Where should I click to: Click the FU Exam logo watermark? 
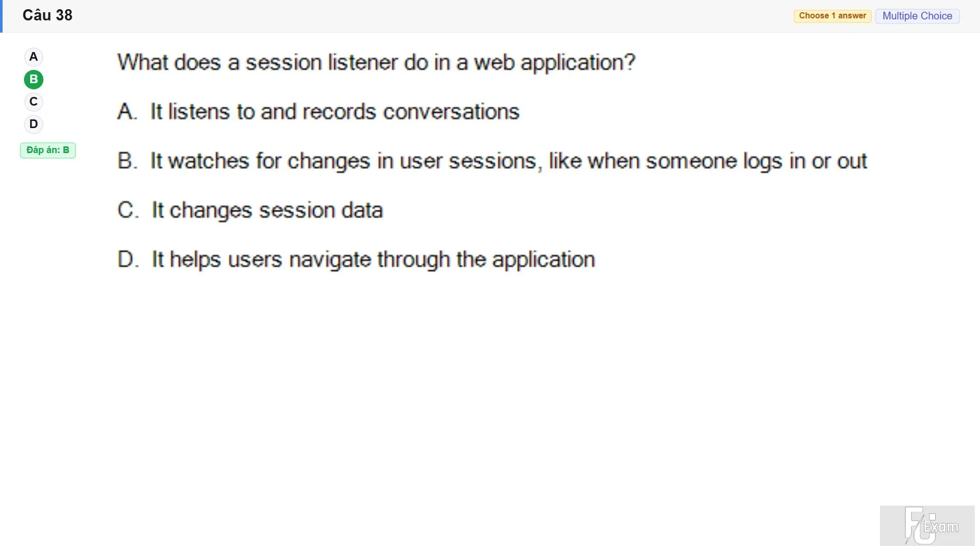click(x=927, y=525)
